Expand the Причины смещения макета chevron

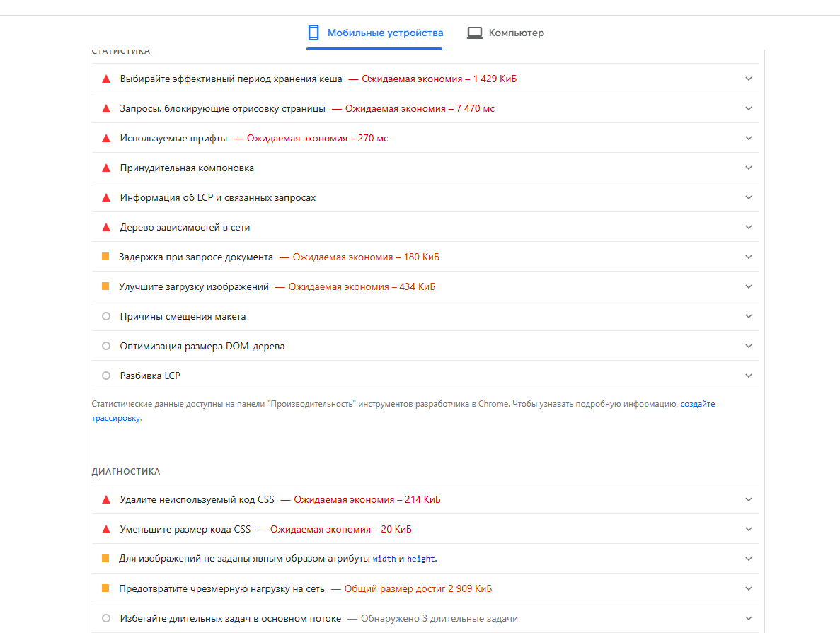[x=749, y=317]
